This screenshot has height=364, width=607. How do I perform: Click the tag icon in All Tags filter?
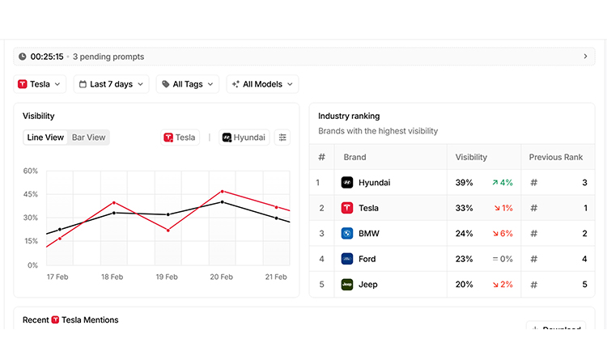[166, 84]
